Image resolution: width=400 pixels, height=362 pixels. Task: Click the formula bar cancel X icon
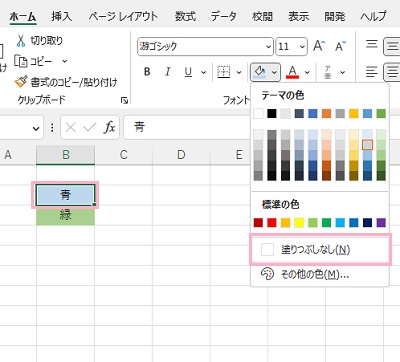(71, 127)
